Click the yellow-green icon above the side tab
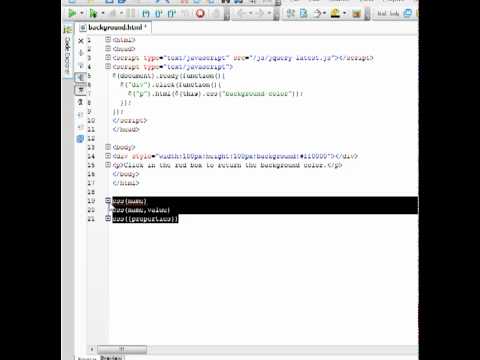Viewport: 480px width, 360px height. pos(68,29)
